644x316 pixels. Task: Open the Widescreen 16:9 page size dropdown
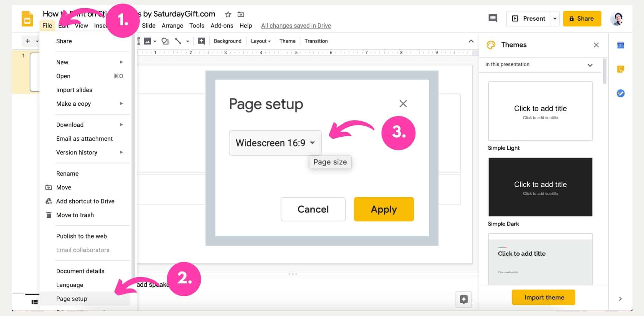pyautogui.click(x=275, y=143)
